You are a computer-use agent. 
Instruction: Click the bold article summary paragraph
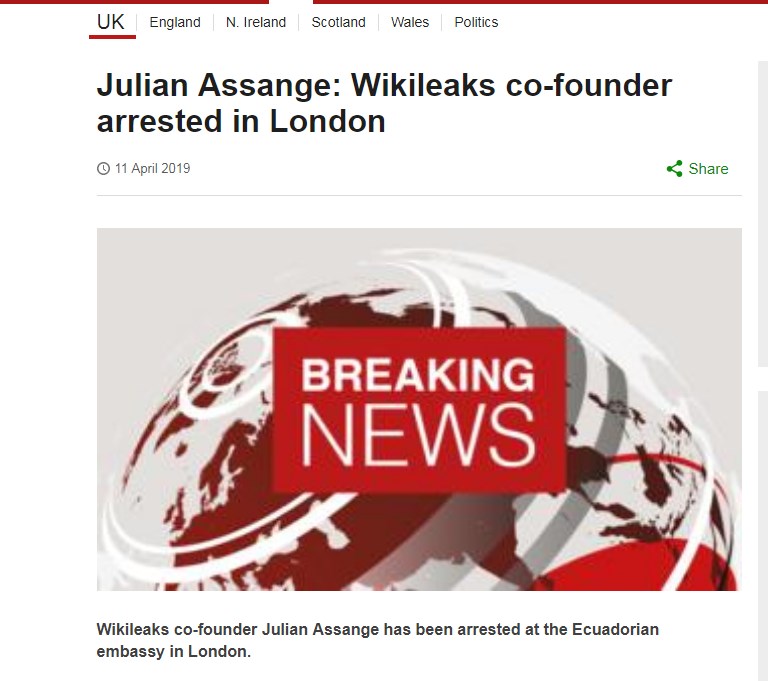click(378, 640)
